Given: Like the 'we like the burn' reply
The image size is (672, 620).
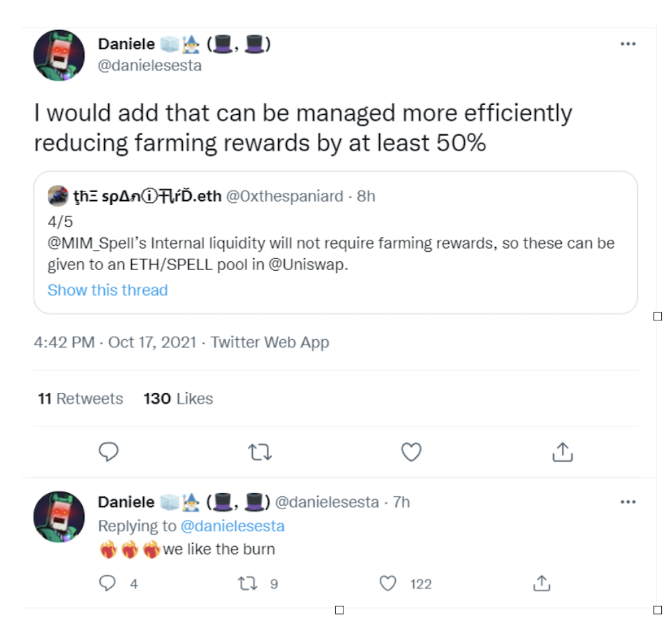Looking at the screenshot, I should click(388, 583).
